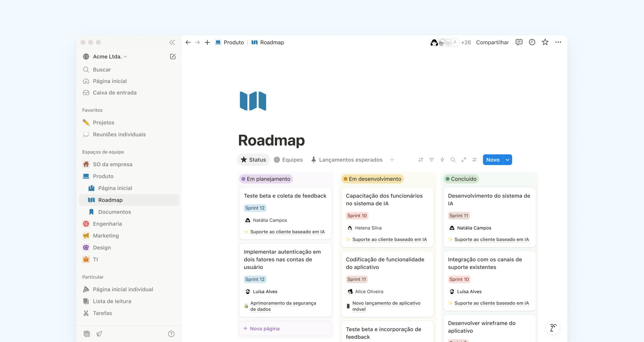Open the page history clock icon
Image resolution: width=644 pixels, height=342 pixels.
pos(532,42)
